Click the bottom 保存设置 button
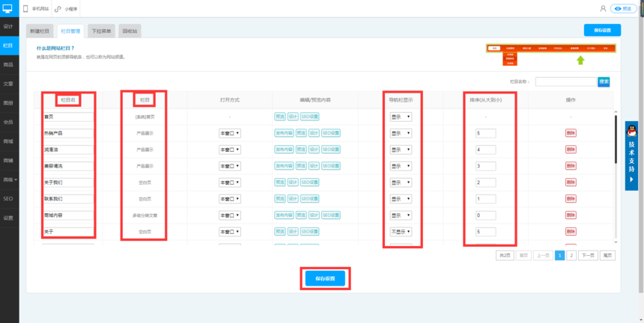Image resolution: width=644 pixels, height=323 pixels. coord(325,278)
